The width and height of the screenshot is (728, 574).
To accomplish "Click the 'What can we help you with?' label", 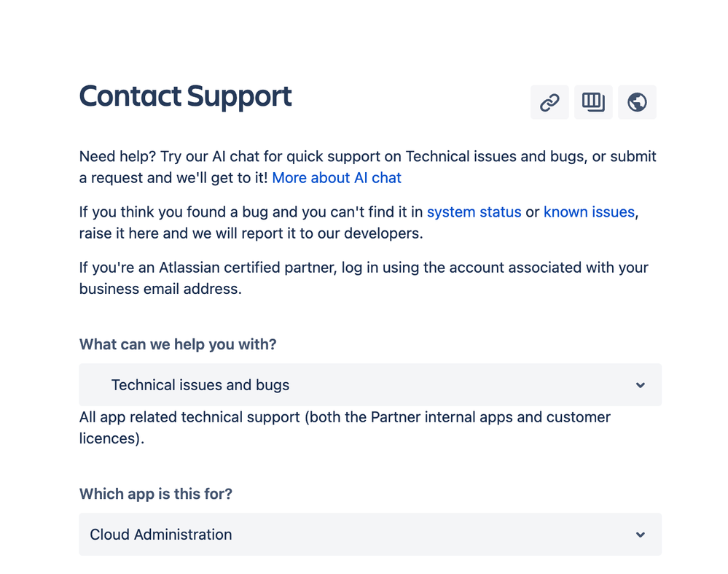I will point(178,344).
